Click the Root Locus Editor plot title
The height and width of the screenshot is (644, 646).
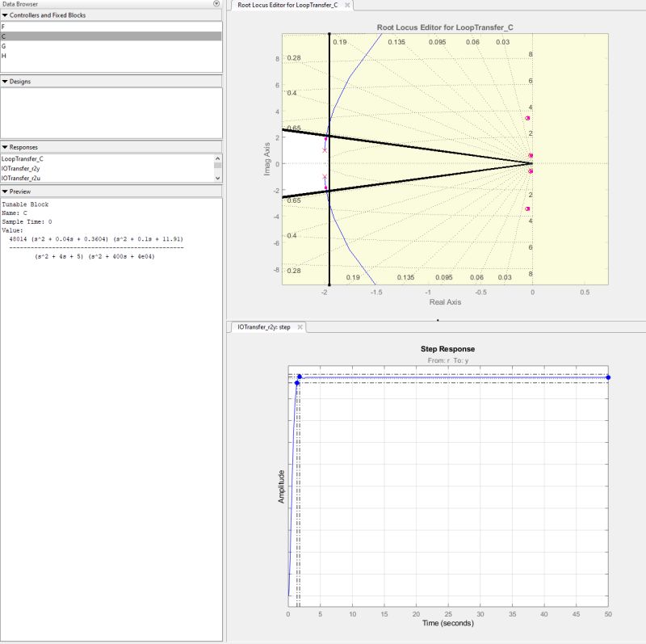coord(445,27)
